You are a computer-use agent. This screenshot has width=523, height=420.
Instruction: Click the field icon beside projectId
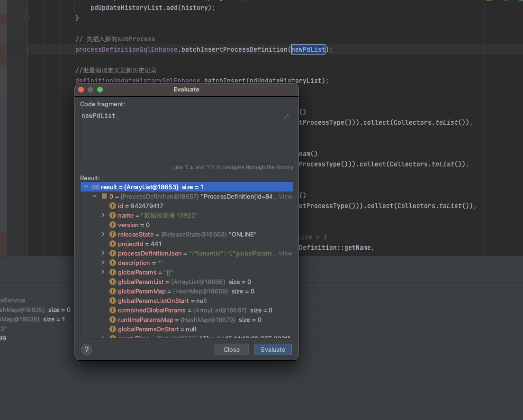113,244
